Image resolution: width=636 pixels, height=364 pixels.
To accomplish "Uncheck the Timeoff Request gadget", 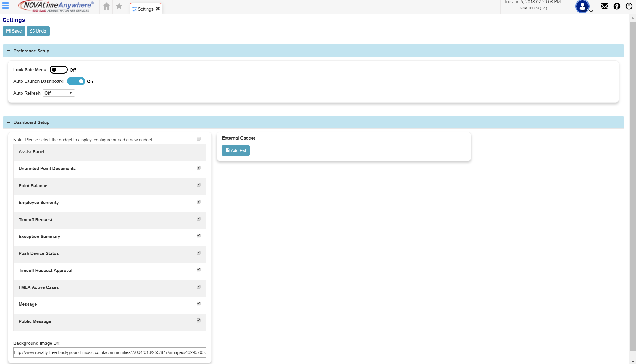I will click(198, 219).
